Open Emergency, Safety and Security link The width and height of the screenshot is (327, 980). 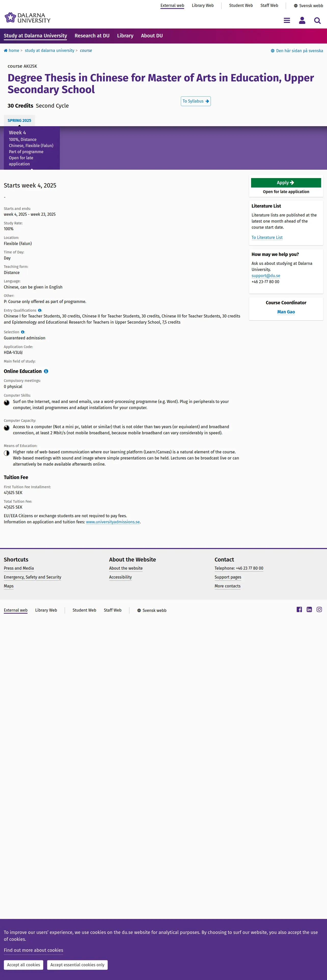(32, 577)
